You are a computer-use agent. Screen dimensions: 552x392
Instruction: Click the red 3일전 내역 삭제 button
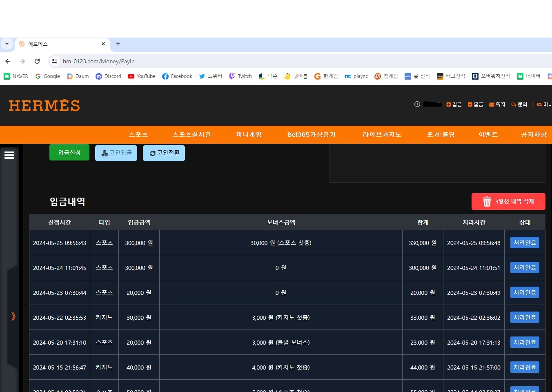[x=508, y=201]
